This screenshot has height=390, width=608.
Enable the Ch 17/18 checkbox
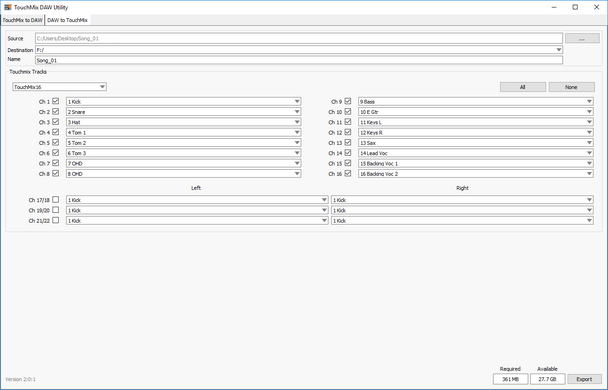tap(55, 200)
